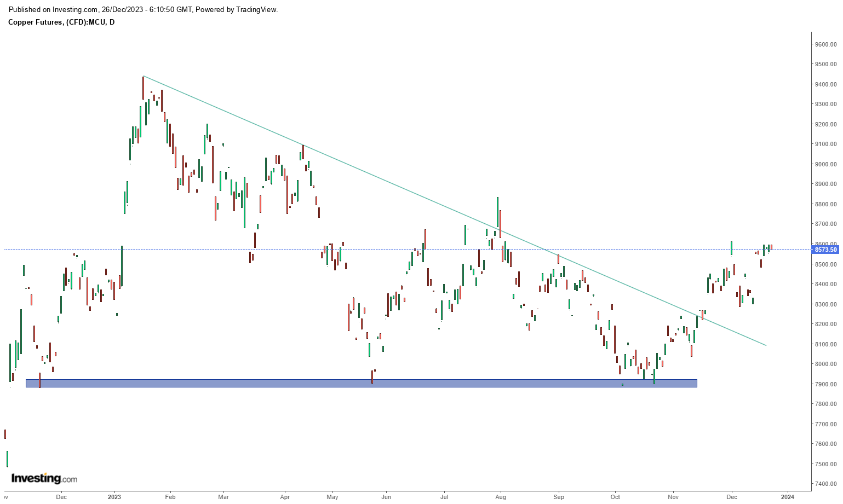The width and height of the screenshot is (843, 504).
Task: Click the blue 8573.50 current price tag
Action: [x=825, y=250]
